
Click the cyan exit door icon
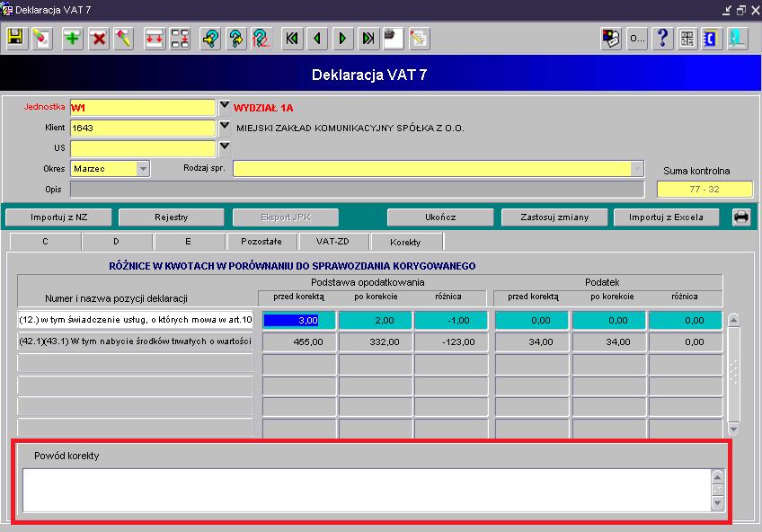coord(737,39)
